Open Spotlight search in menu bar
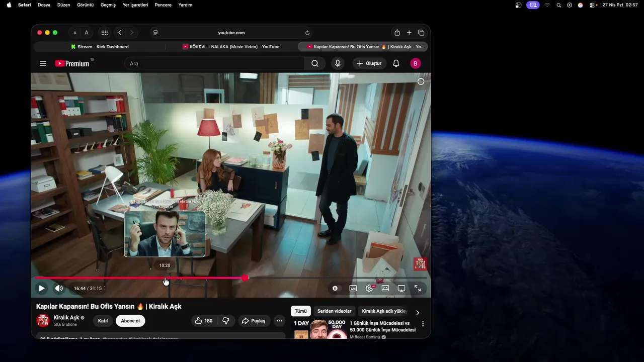The image size is (644, 362). click(558, 5)
